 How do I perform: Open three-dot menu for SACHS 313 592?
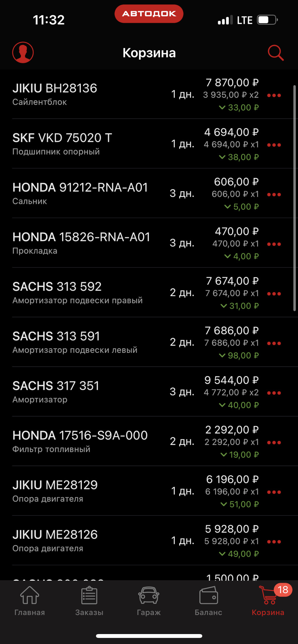coord(274,294)
